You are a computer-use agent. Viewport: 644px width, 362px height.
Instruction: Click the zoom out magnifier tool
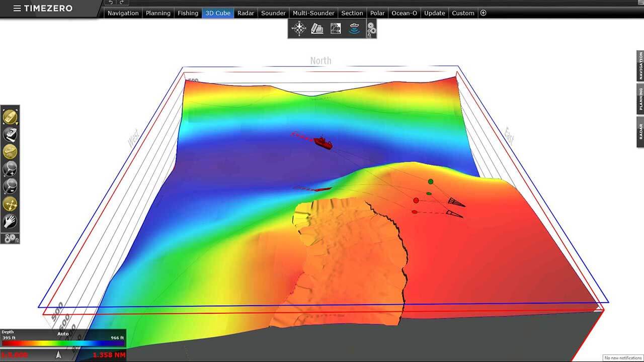[10, 187]
